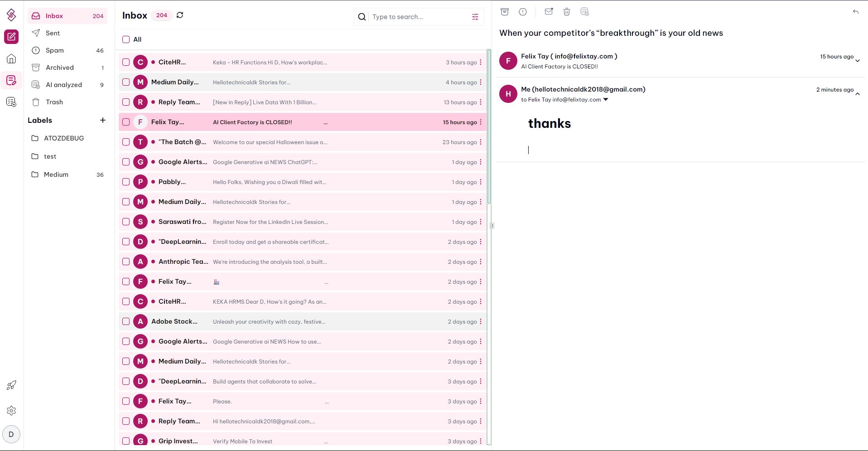Screen dimensions: 868x451
Task: Collapse the 2 minutes ago message chevron
Action: (x=858, y=94)
